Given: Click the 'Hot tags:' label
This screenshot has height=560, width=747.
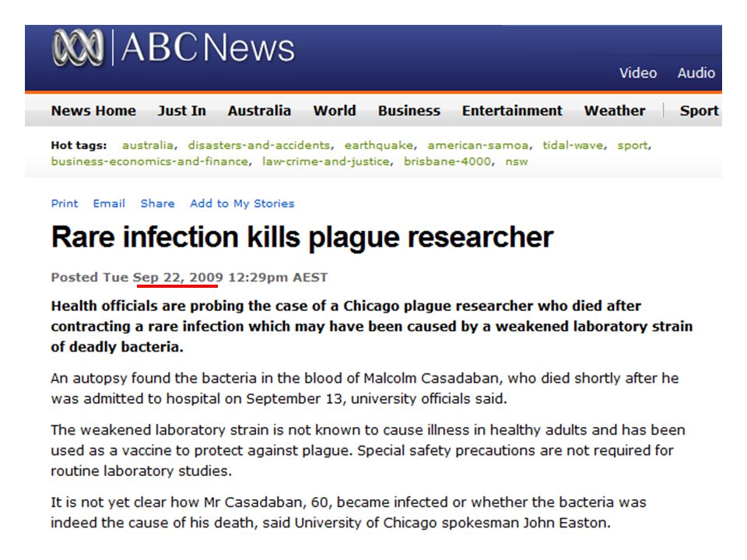Looking at the screenshot, I should 79,145.
